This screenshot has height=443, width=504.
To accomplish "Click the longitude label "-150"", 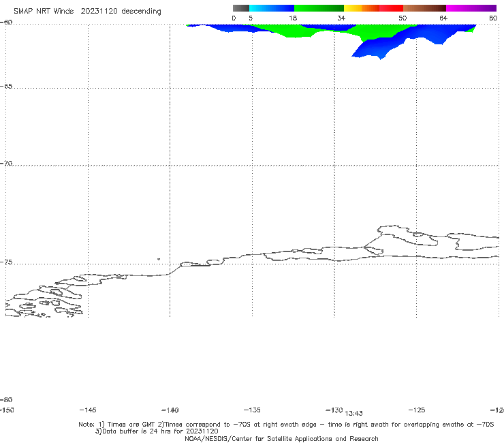I will (7, 410).
